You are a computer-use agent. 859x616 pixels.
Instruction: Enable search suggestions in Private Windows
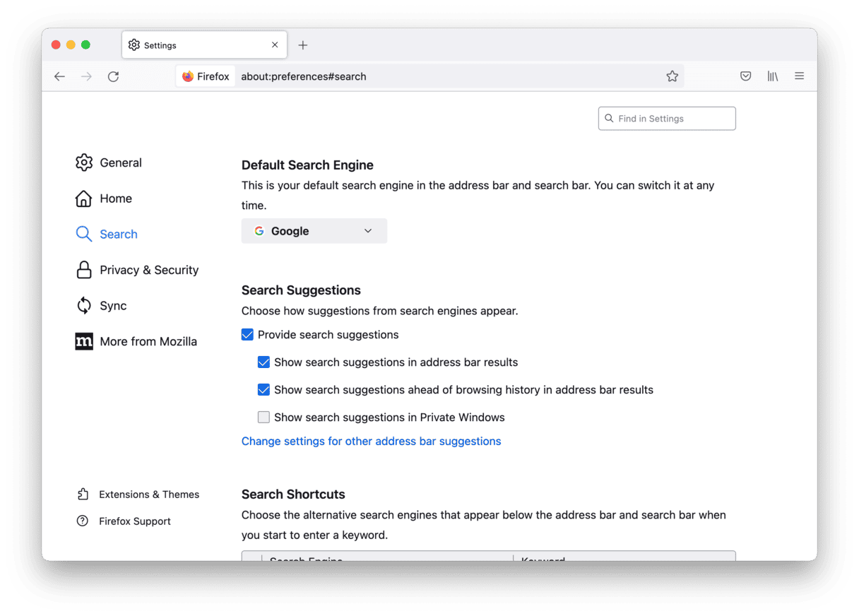pyautogui.click(x=263, y=417)
